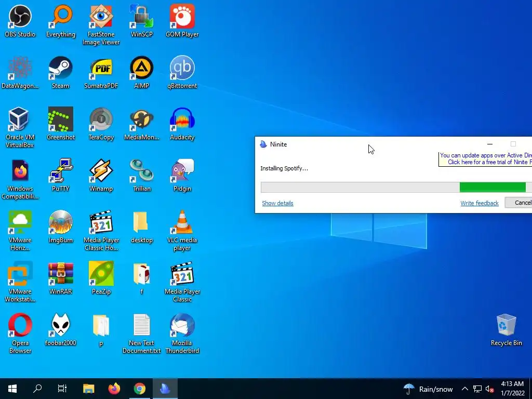Select the foobar2000 desktop icon
The image size is (532, 399).
(61, 330)
